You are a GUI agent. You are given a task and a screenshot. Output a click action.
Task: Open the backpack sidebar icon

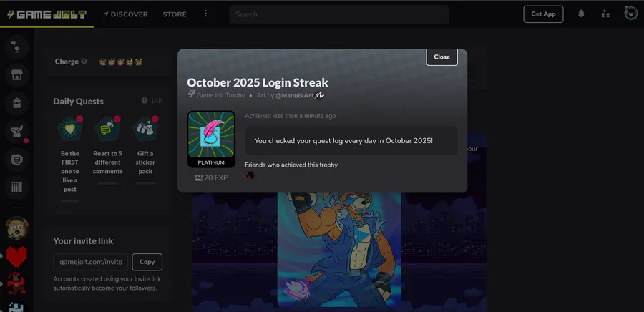tap(17, 103)
